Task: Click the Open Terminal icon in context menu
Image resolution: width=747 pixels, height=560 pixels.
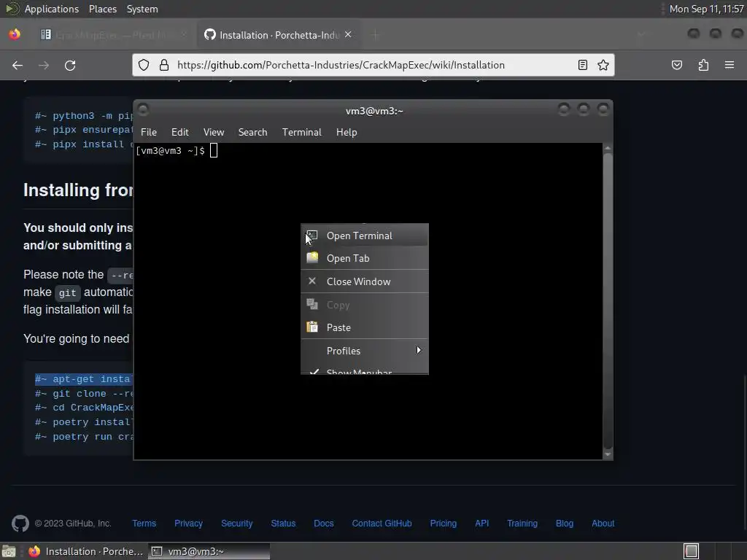Action: 312,236
